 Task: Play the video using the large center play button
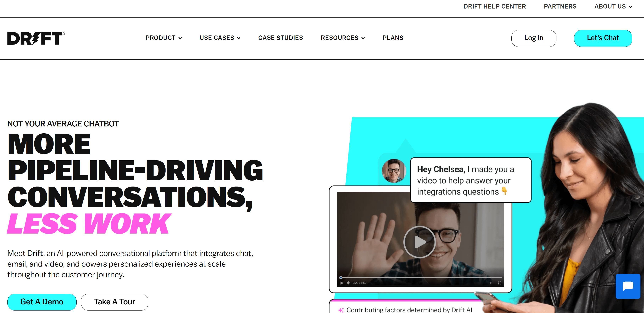(420, 242)
